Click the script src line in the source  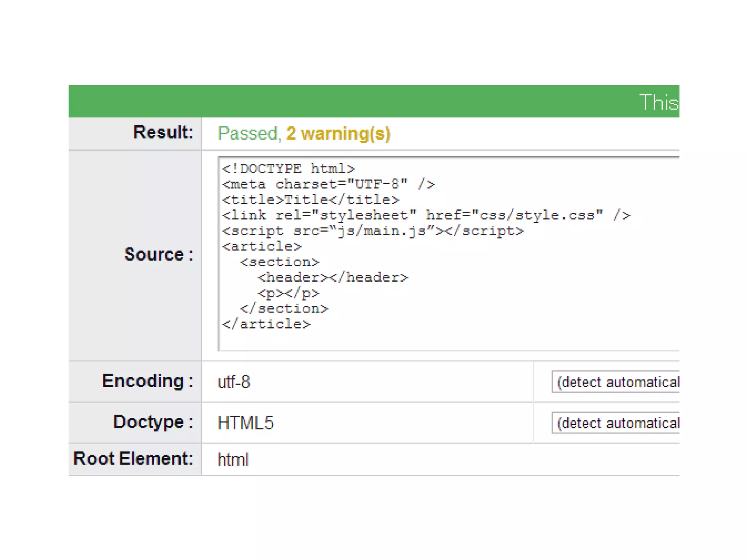coord(373,231)
